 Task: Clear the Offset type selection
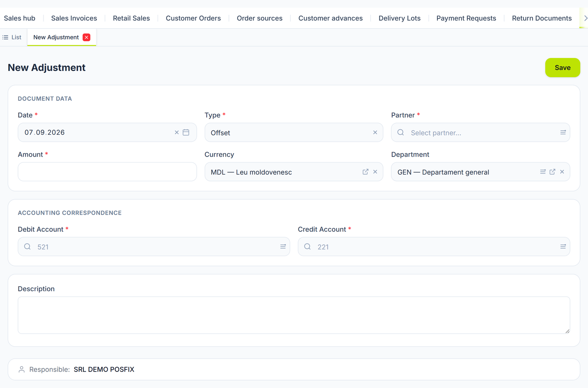coord(375,132)
